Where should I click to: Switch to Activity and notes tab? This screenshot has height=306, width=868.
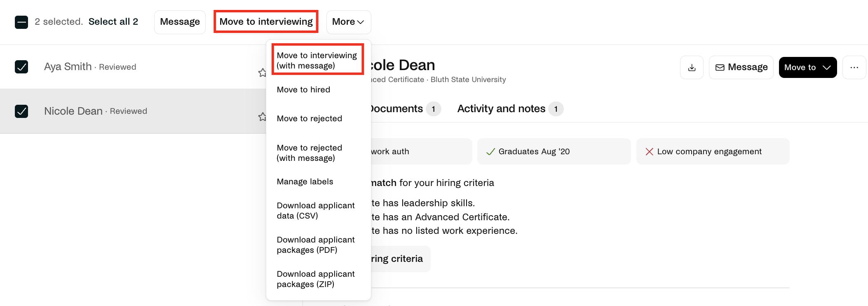pyautogui.click(x=510, y=109)
